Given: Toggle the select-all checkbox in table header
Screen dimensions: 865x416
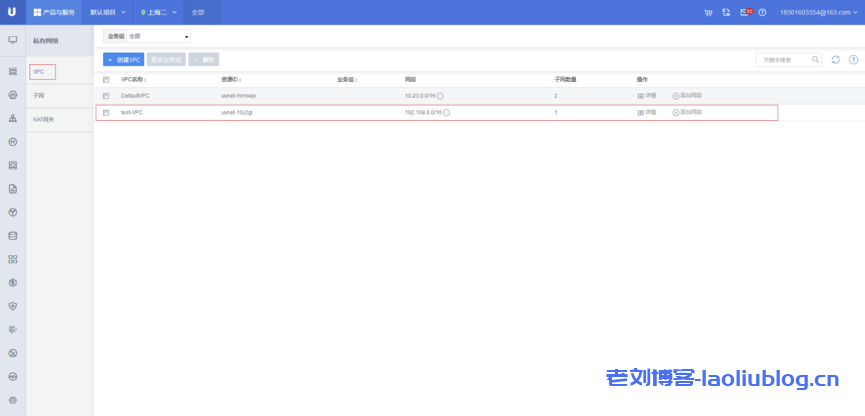Looking at the screenshot, I should pyautogui.click(x=106, y=79).
